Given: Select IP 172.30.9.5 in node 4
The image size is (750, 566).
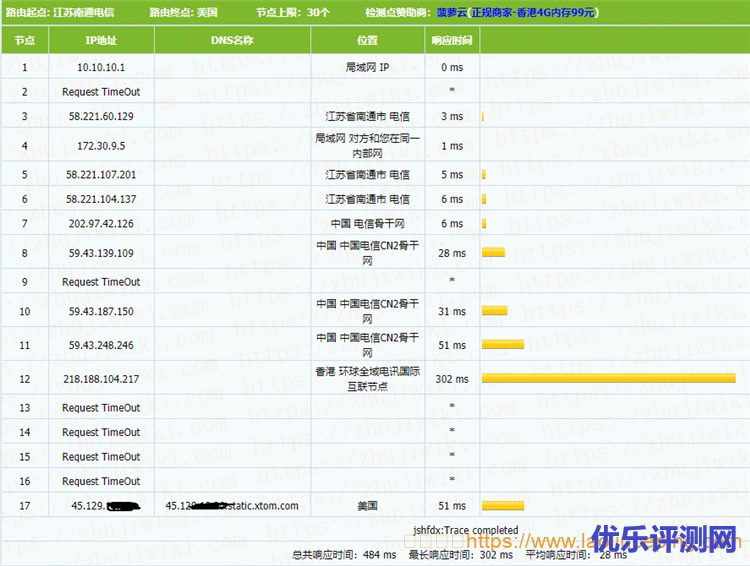Looking at the screenshot, I should click(x=101, y=146).
